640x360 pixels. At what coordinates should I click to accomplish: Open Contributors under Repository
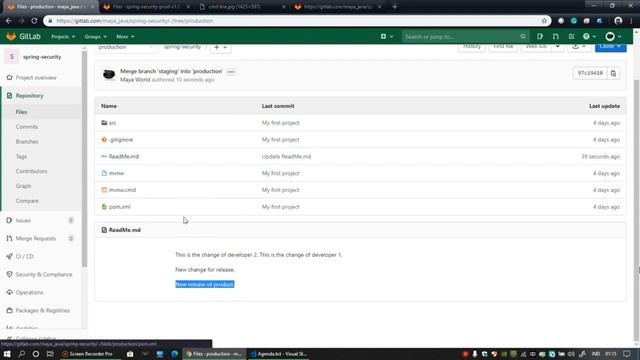pos(31,171)
